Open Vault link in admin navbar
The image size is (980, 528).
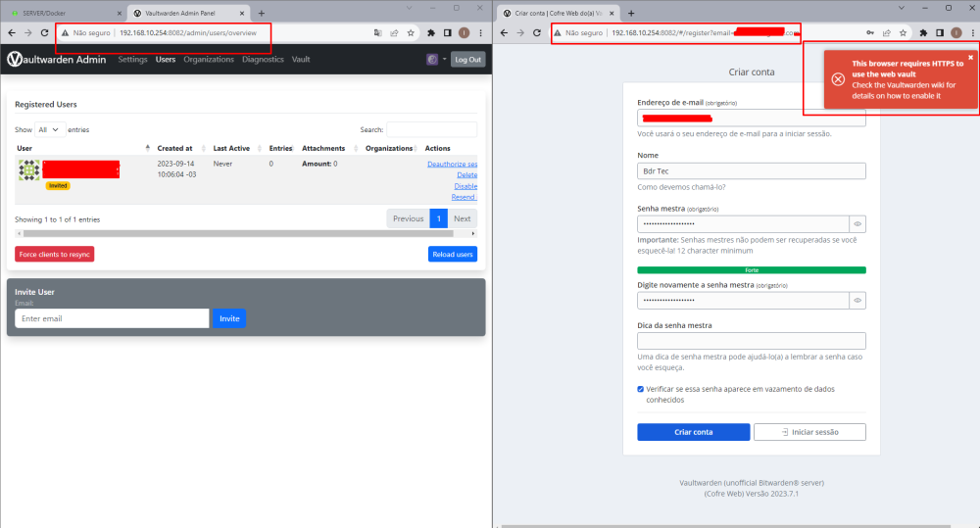[301, 60]
